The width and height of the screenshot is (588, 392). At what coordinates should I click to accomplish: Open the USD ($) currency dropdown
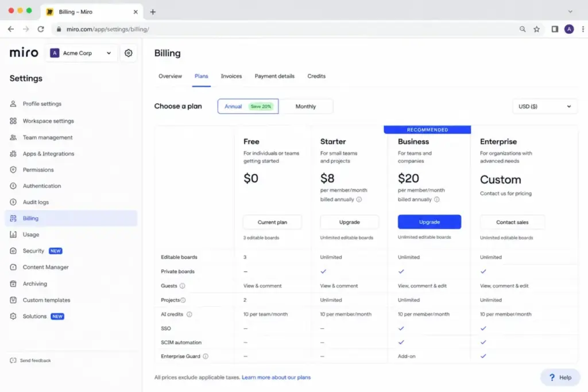tap(544, 106)
